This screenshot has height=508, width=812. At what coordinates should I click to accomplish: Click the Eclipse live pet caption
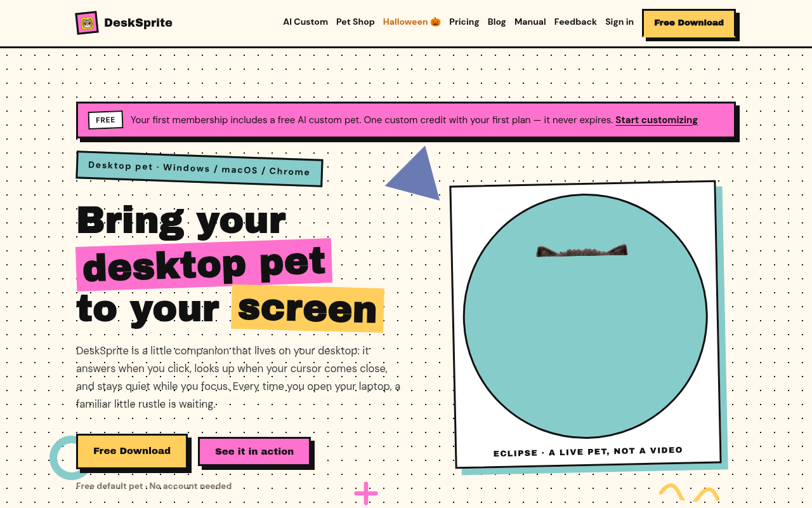coord(588,451)
